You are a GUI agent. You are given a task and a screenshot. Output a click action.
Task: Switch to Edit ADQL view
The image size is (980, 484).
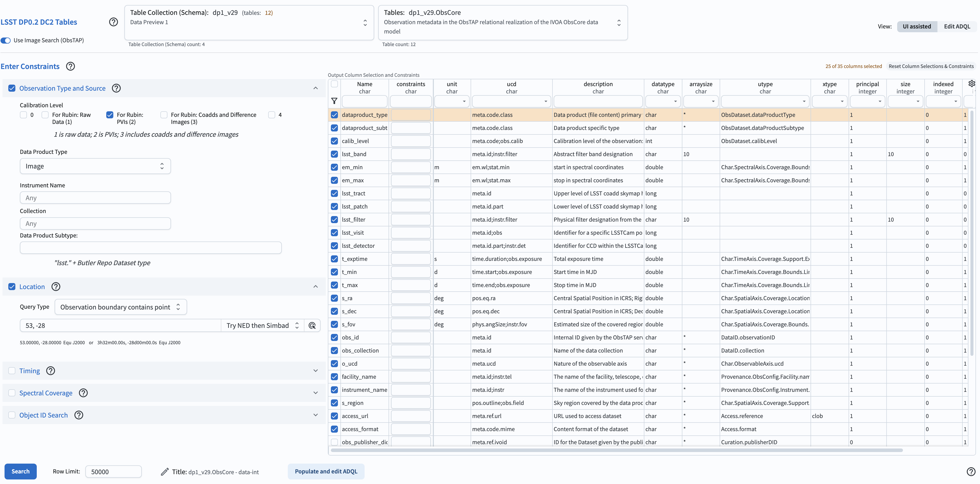(x=957, y=26)
